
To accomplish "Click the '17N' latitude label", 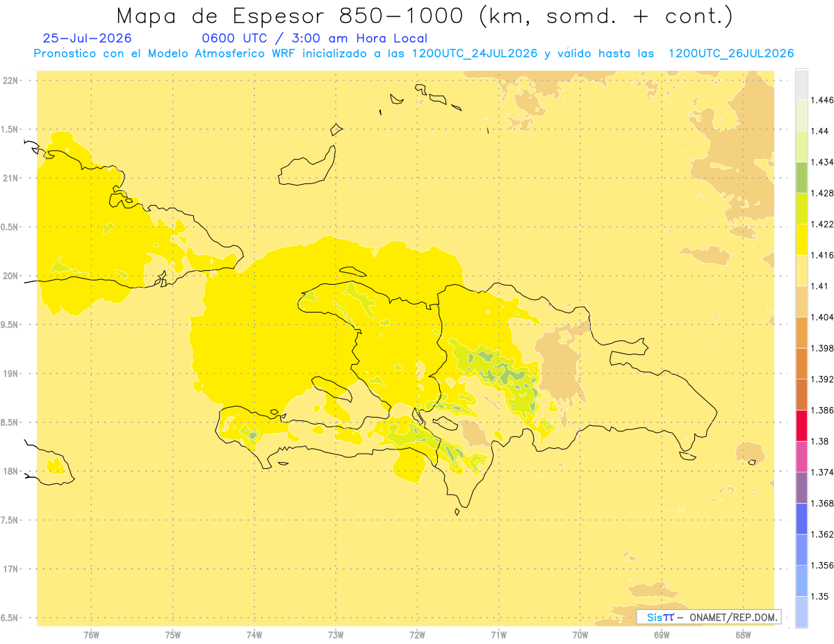I will [12, 569].
